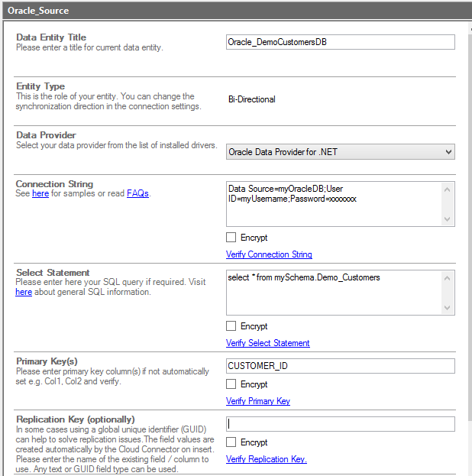Click the Verify Replication Key link

[266, 459]
